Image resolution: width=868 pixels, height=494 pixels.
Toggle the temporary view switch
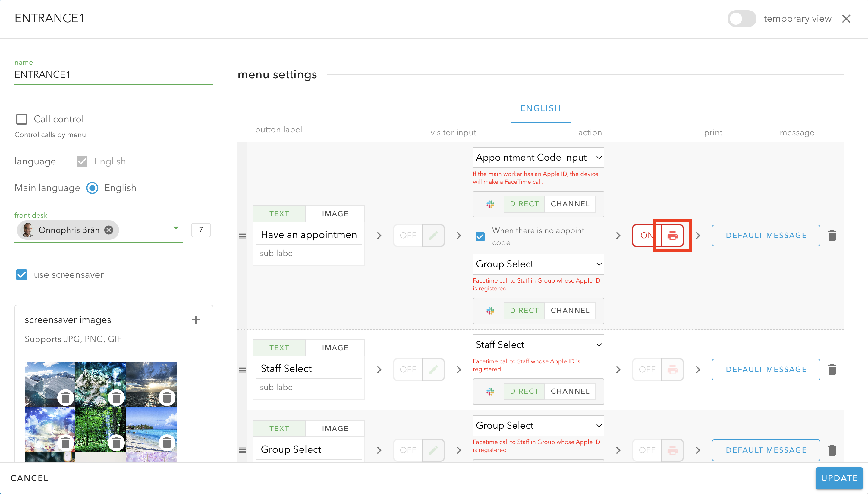pos(741,19)
